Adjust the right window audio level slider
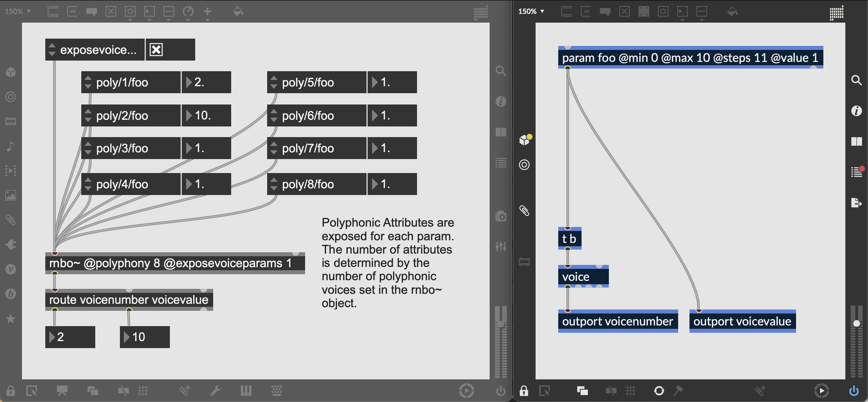The width and height of the screenshot is (868, 402). [856, 323]
